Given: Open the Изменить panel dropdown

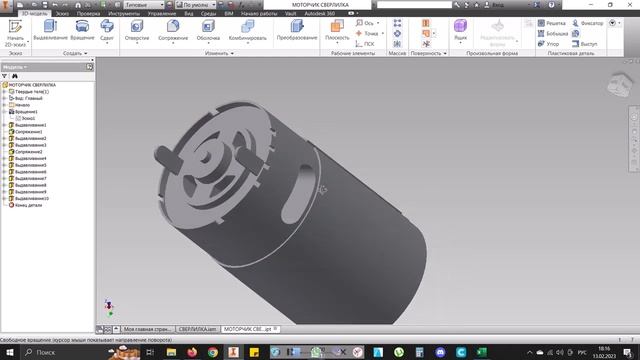Looking at the screenshot, I should pyautogui.click(x=220, y=53).
